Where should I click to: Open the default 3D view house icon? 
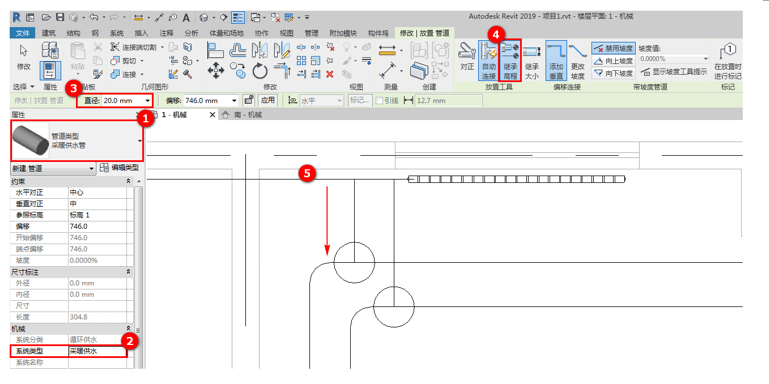pyautogui.click(x=204, y=17)
